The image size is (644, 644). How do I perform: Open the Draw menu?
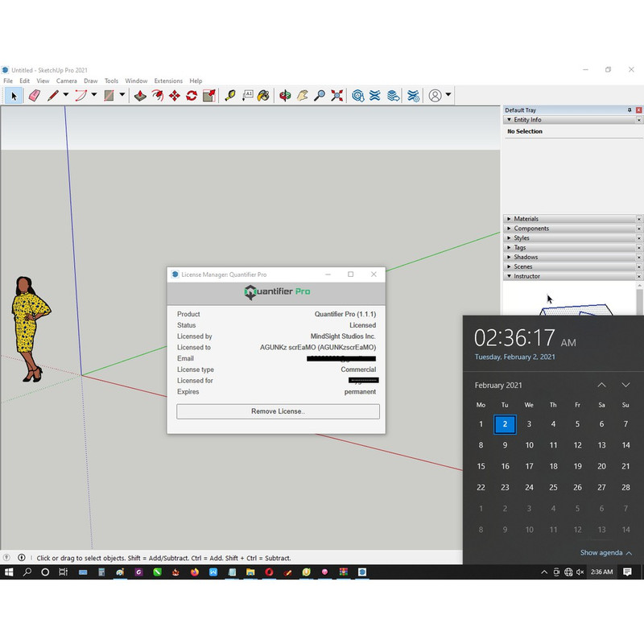pos(91,81)
